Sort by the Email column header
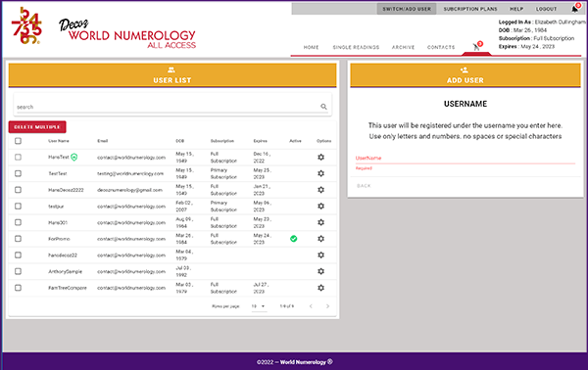This screenshot has width=588, height=370. coord(102,141)
